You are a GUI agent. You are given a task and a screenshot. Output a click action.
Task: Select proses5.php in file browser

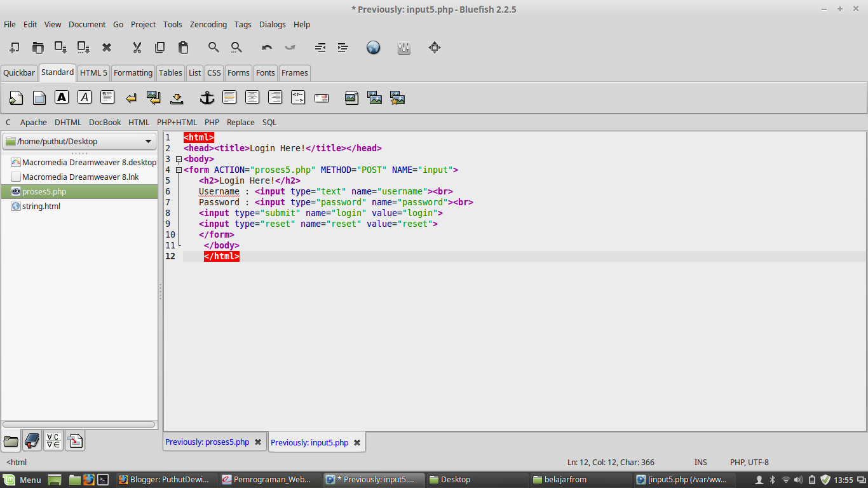tap(79, 191)
